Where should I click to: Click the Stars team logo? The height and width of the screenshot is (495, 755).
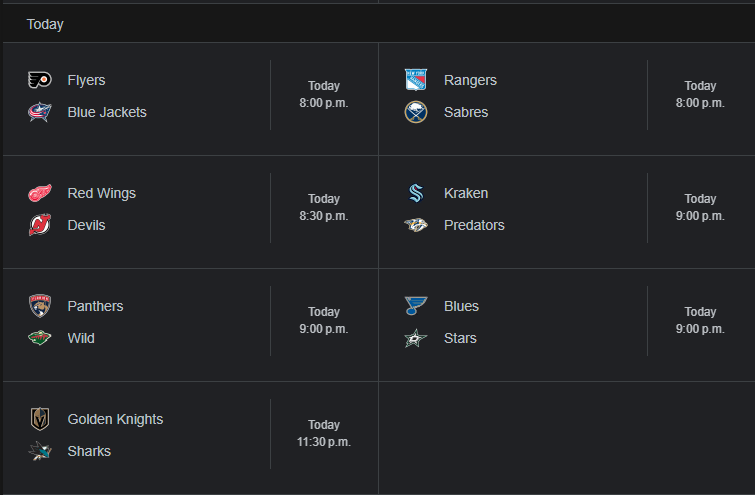click(416, 338)
